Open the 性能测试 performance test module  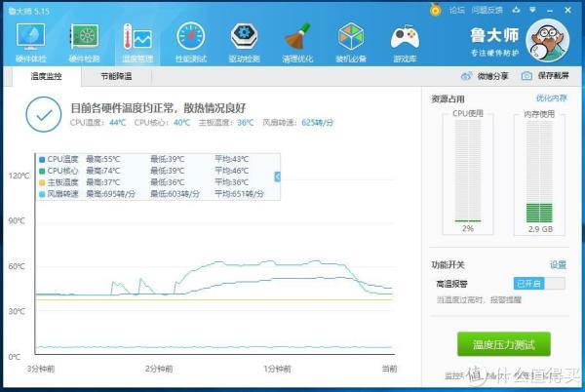click(191, 43)
